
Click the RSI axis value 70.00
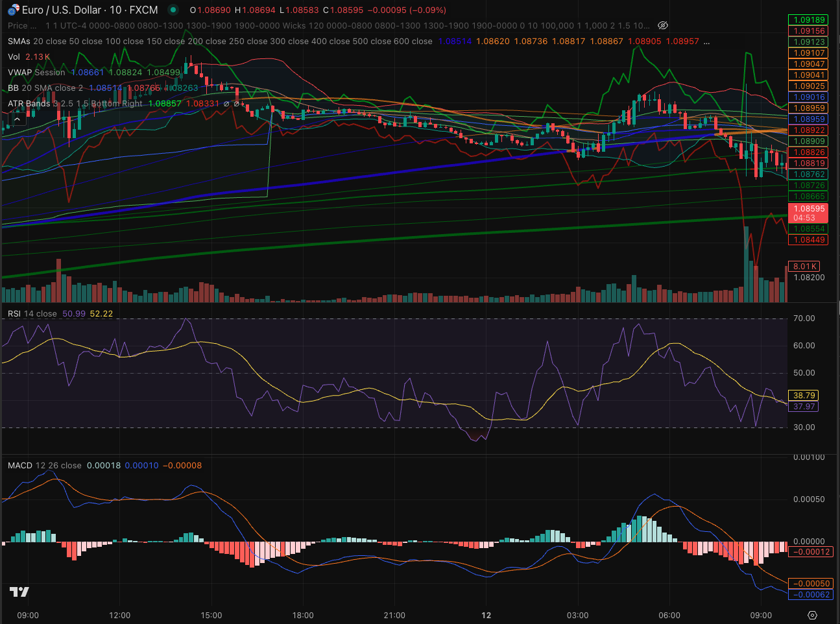point(804,318)
